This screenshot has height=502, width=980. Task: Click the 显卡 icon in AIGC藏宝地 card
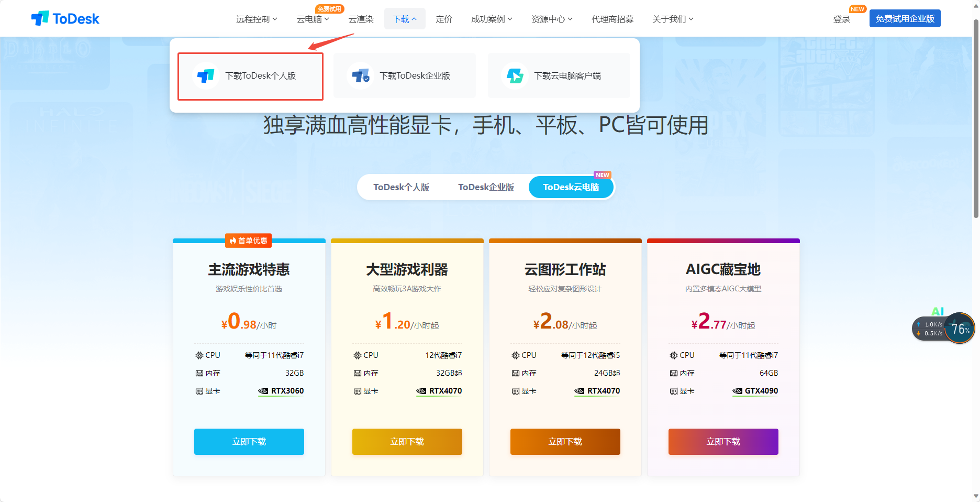pos(673,391)
